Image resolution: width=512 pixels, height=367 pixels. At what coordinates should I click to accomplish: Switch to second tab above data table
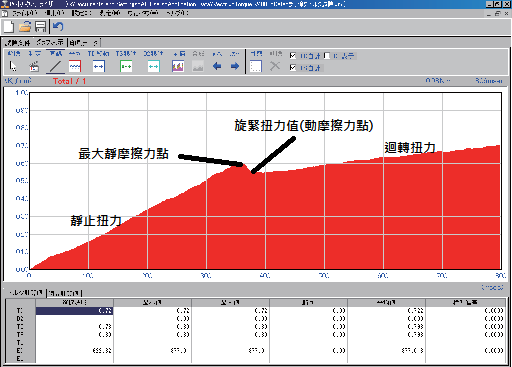tap(64, 293)
